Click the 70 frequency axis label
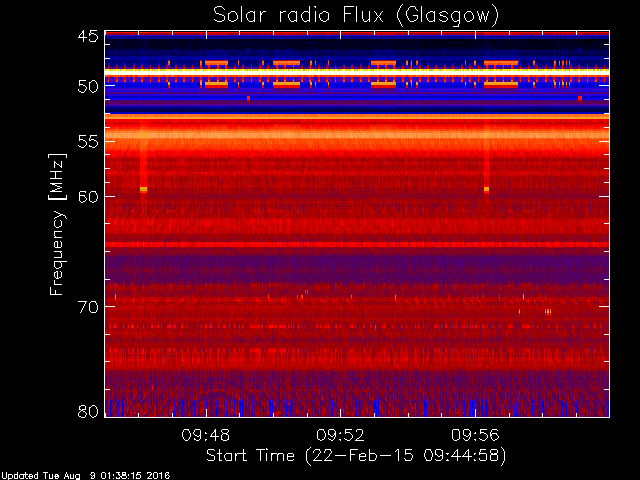This screenshot has height=480, width=640. tap(88, 307)
